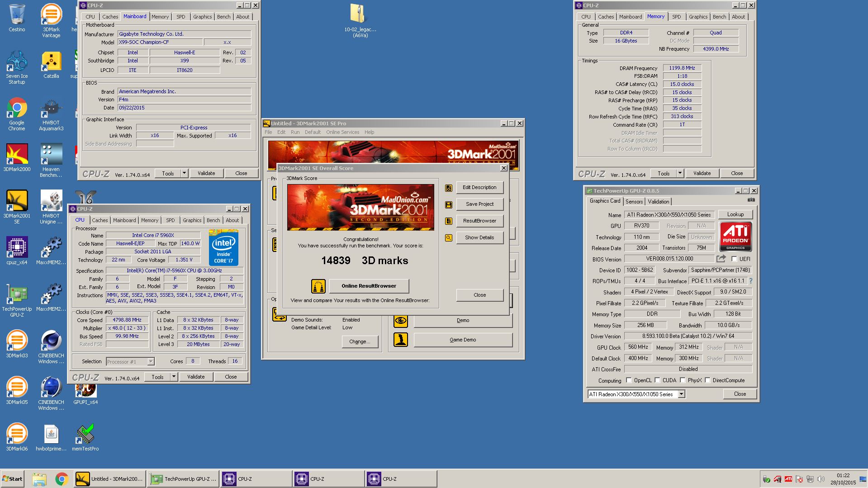Open Tools dropdown arrow in Mainboard CPU-Z window

click(184, 173)
